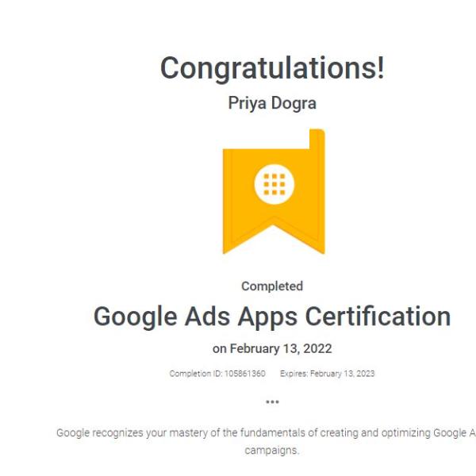The width and height of the screenshot is (476, 476).
Task: Click 'Expires: February 13, 2023' text
Action: tap(327, 374)
